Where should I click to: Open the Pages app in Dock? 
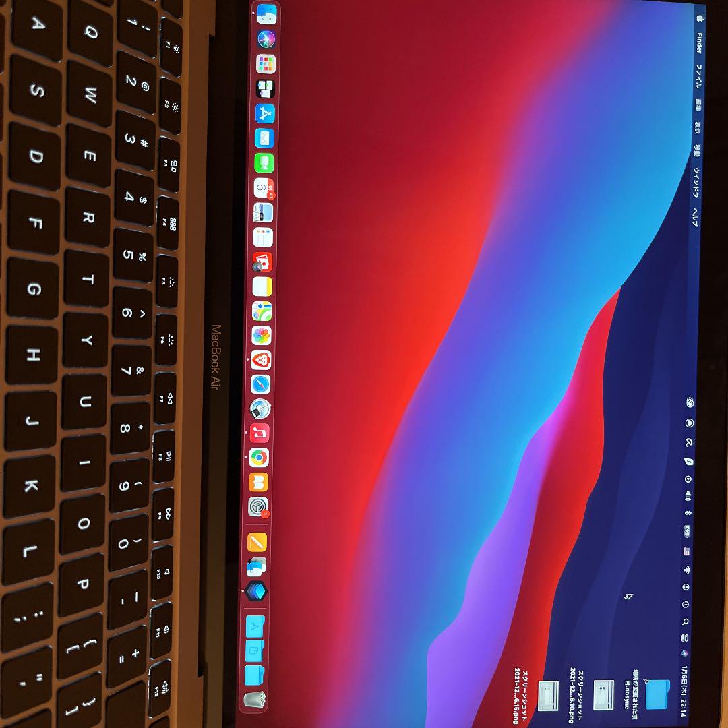(257, 542)
